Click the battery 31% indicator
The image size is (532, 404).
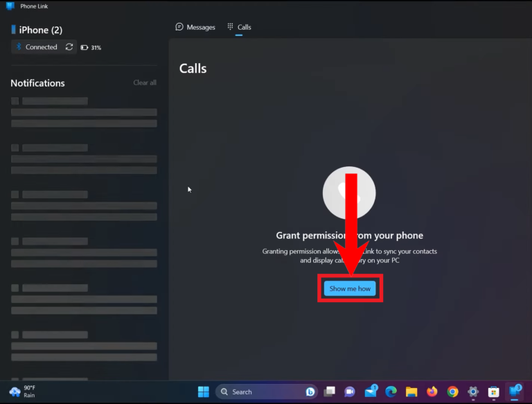click(91, 48)
